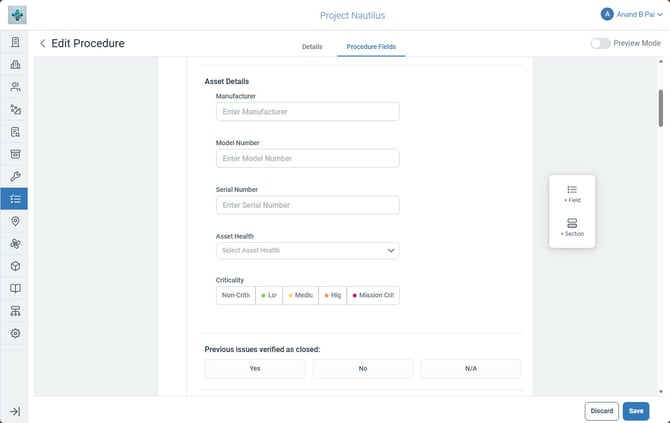This screenshot has height=423, width=670.
Task: Click the Criticality field label
Action: pyautogui.click(x=229, y=280)
